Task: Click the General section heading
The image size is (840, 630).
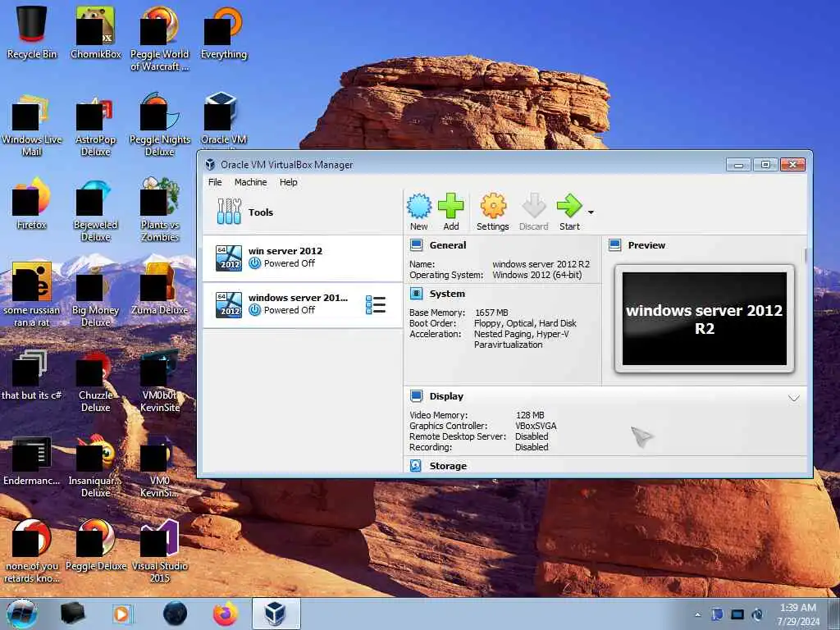Action: (x=448, y=245)
